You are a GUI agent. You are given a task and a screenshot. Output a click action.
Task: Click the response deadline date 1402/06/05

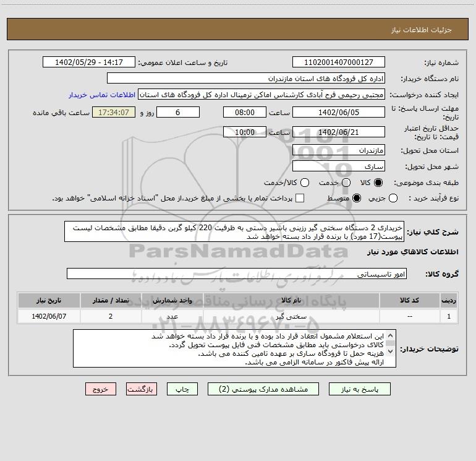pyautogui.click(x=339, y=112)
